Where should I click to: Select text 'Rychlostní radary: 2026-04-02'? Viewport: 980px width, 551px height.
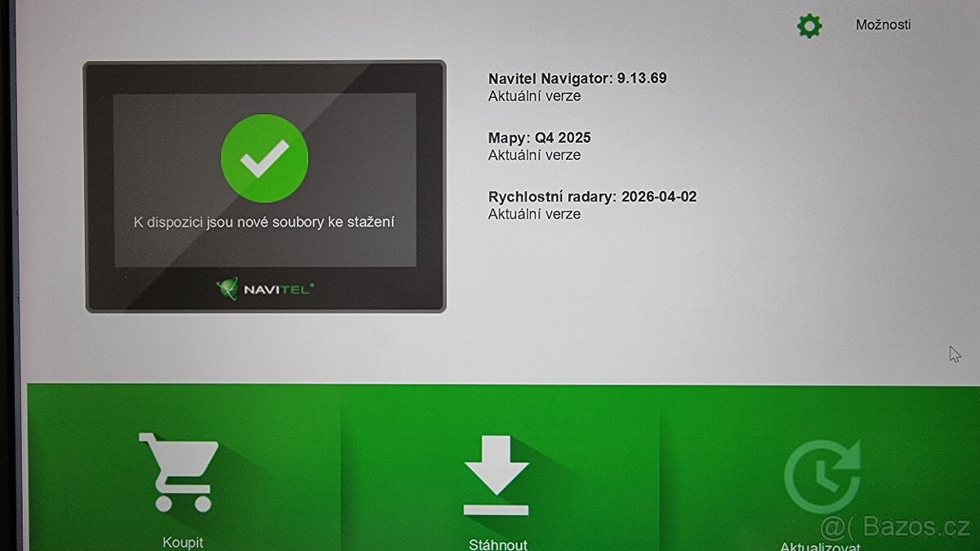[x=592, y=196]
